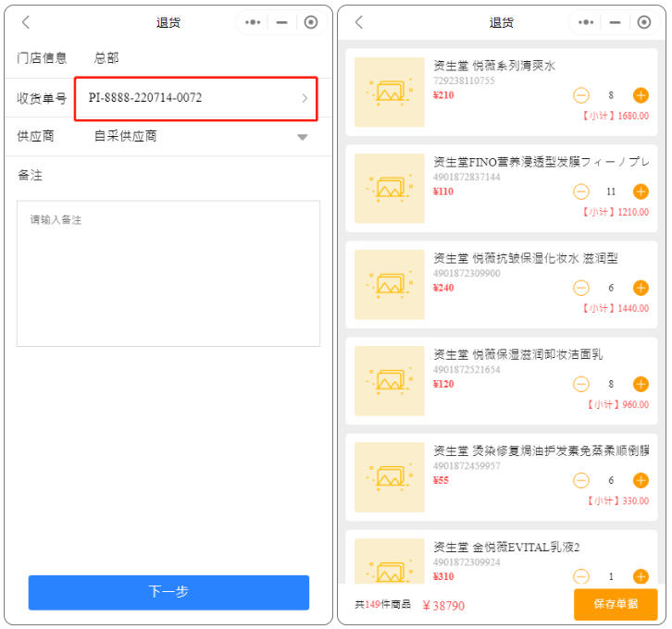Open thumbnail image of 悦薇系列清爽水 product

click(x=389, y=92)
